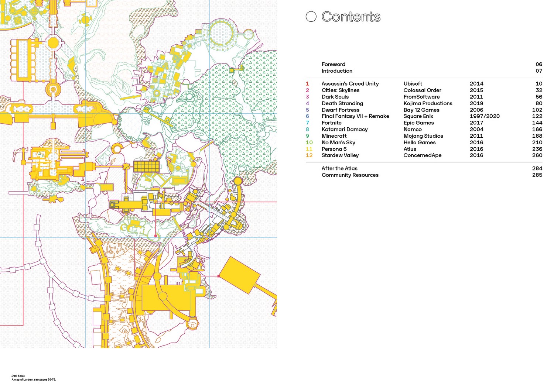Click page number "07" for Introduction
This screenshot has height=392, width=554.
tap(539, 71)
